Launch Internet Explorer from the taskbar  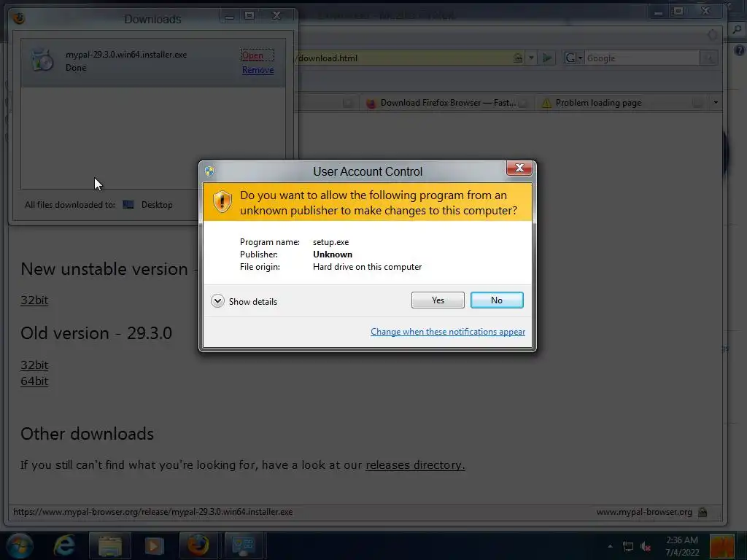pyautogui.click(x=64, y=545)
